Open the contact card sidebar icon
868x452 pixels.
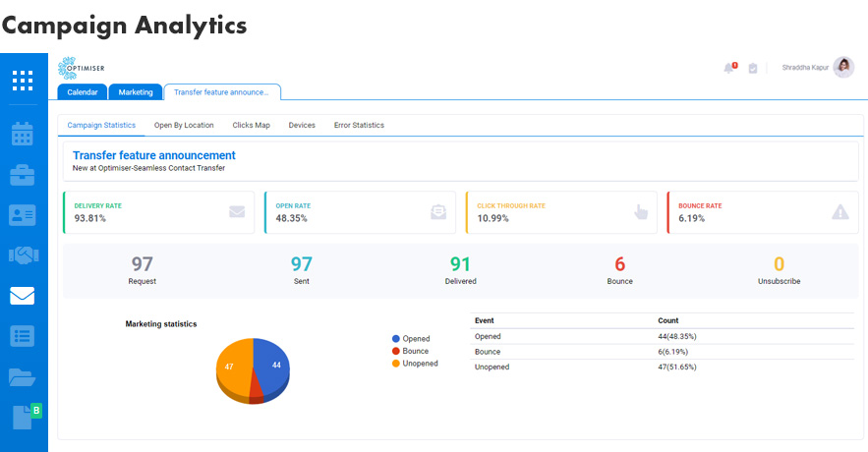pos(23,215)
